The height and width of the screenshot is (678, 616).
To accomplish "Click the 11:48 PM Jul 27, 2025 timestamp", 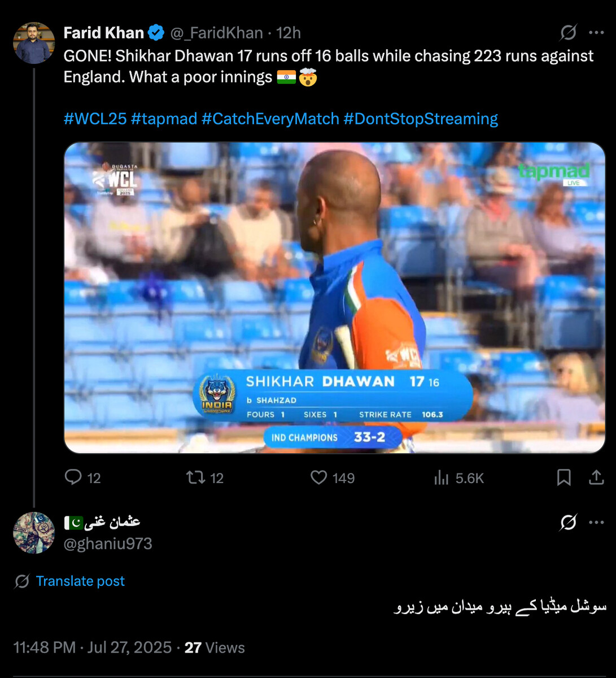I will (93, 647).
